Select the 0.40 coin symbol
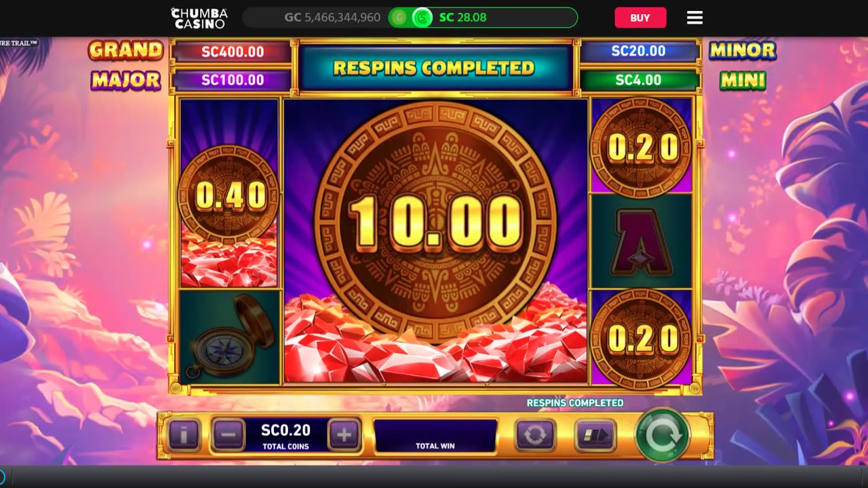The width and height of the screenshot is (868, 488). point(229,197)
